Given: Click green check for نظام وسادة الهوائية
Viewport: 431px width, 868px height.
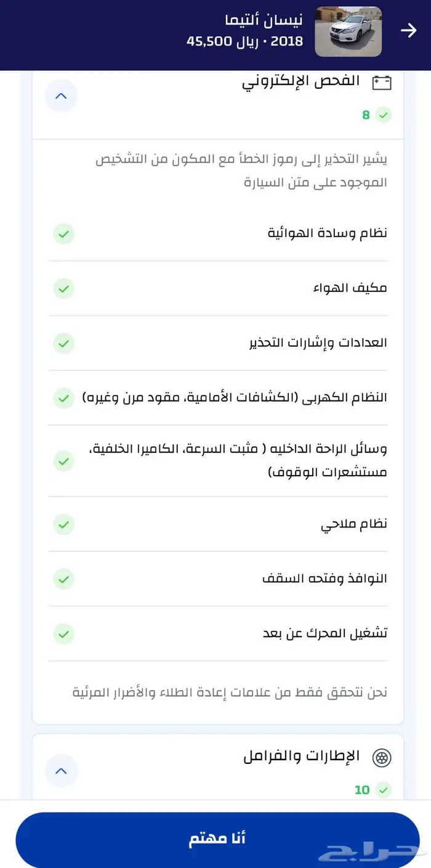Looking at the screenshot, I should (x=63, y=234).
